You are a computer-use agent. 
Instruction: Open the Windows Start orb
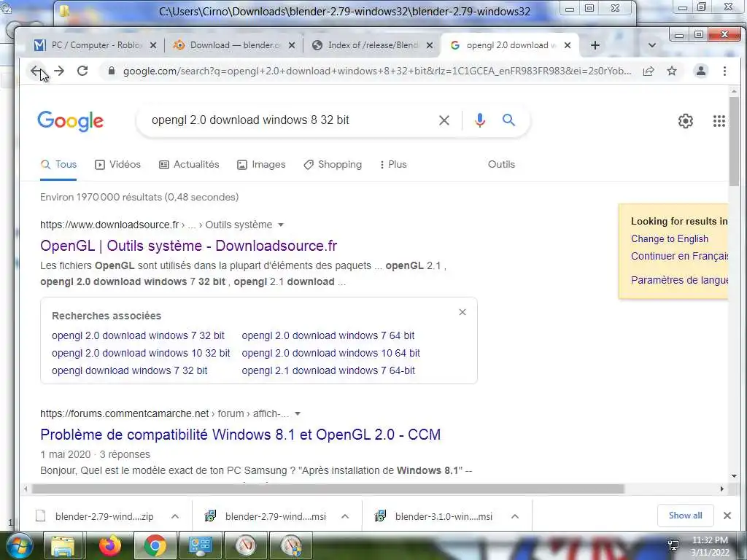coord(19,545)
